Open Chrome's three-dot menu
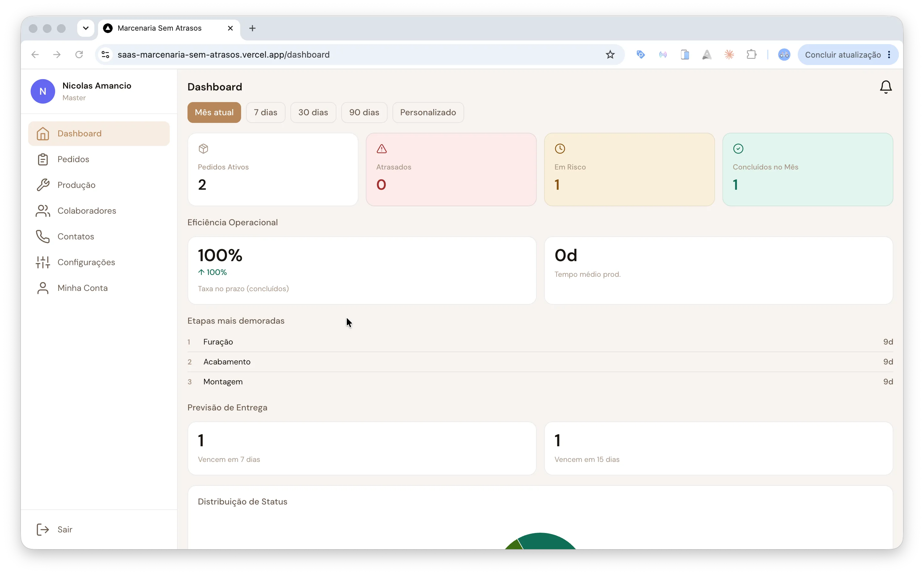The height and width of the screenshot is (575, 924). pos(889,55)
